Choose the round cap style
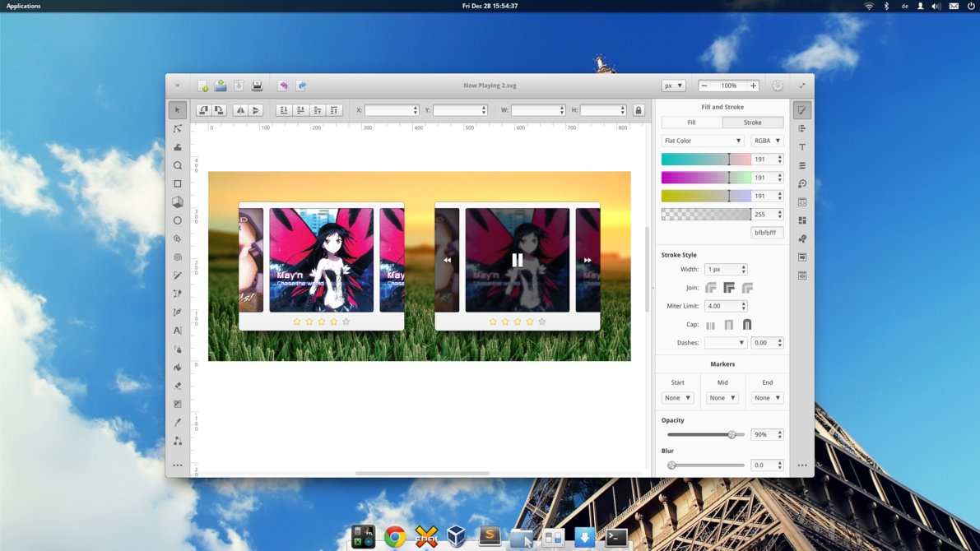 (747, 325)
